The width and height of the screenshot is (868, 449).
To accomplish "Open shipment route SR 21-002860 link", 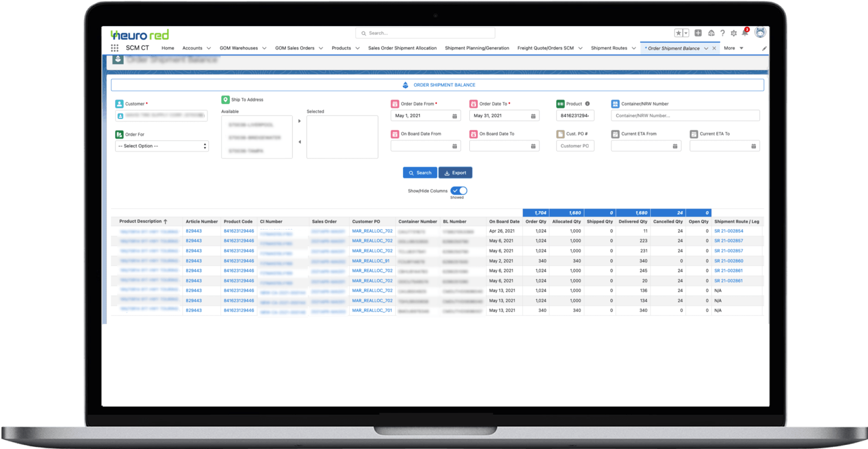I will pyautogui.click(x=728, y=261).
